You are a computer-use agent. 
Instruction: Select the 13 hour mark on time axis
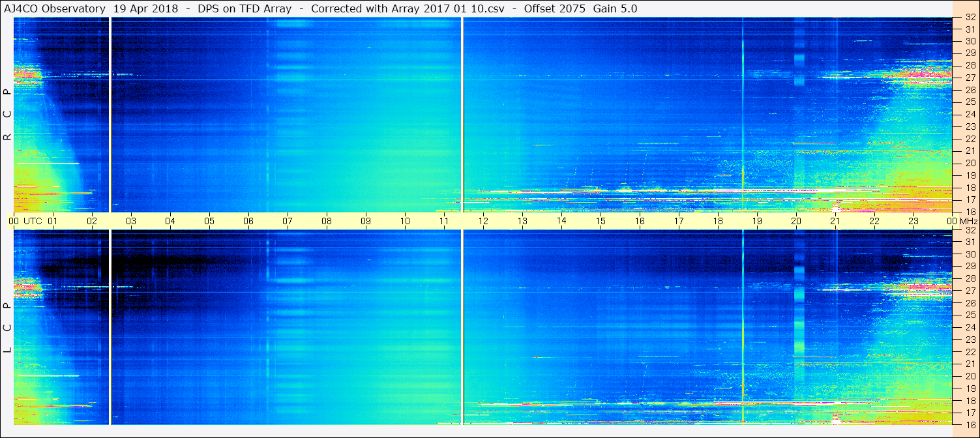click(522, 221)
